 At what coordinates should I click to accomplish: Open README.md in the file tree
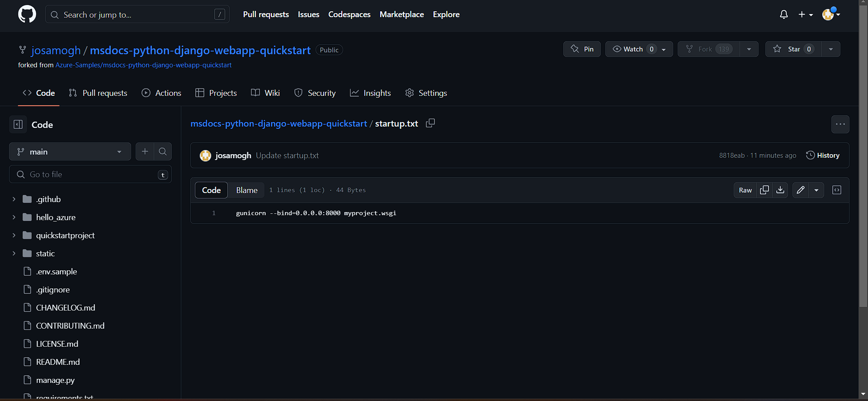click(58, 362)
